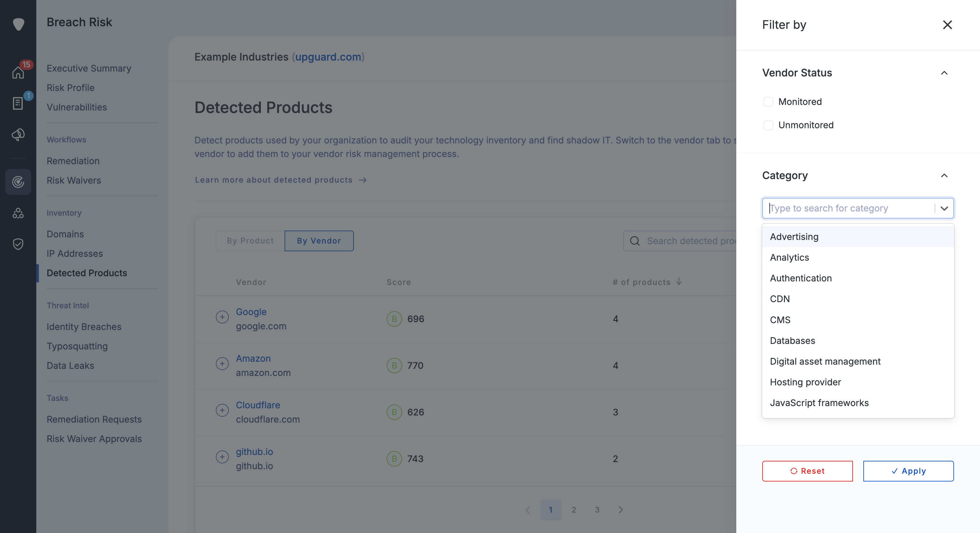Open Identity Breaches menu item

[x=84, y=327]
